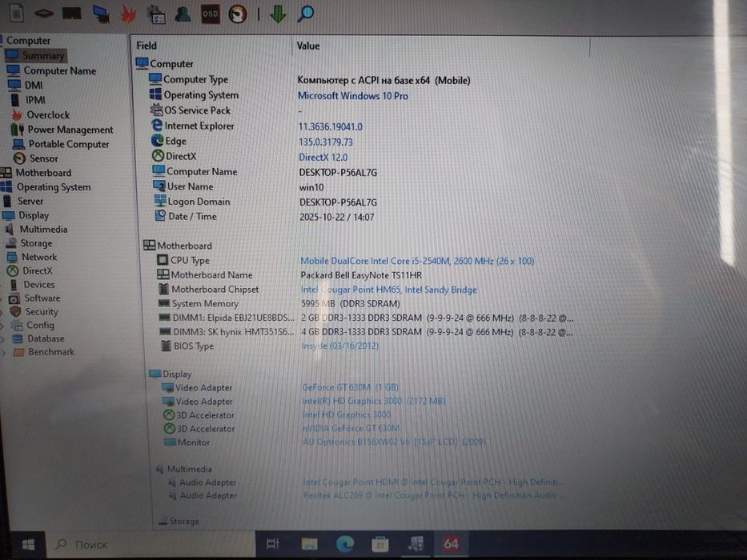Open the AU Optronics monitor link

(x=395, y=442)
